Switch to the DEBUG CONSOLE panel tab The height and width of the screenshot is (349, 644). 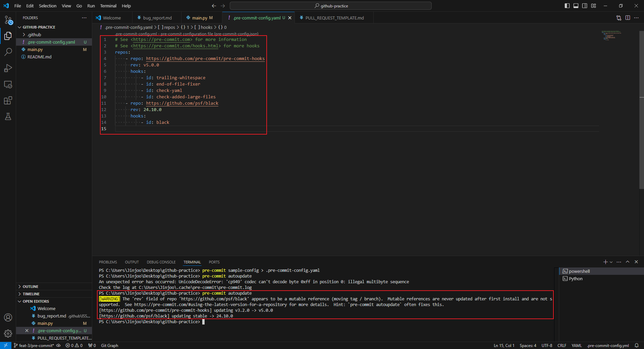161,262
